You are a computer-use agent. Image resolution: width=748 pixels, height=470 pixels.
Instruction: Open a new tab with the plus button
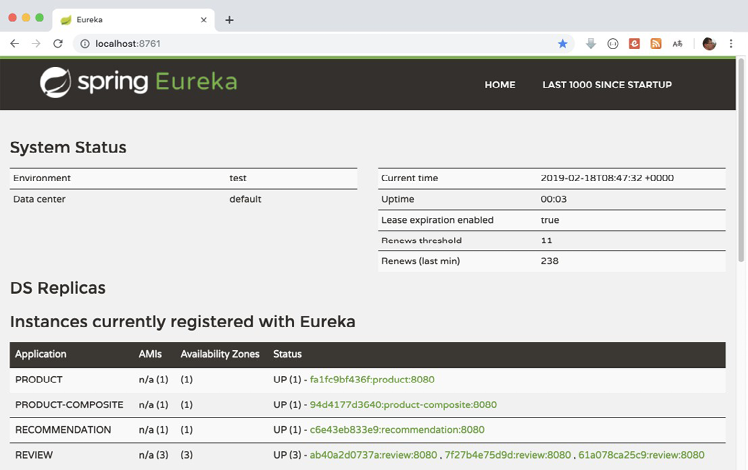point(229,20)
